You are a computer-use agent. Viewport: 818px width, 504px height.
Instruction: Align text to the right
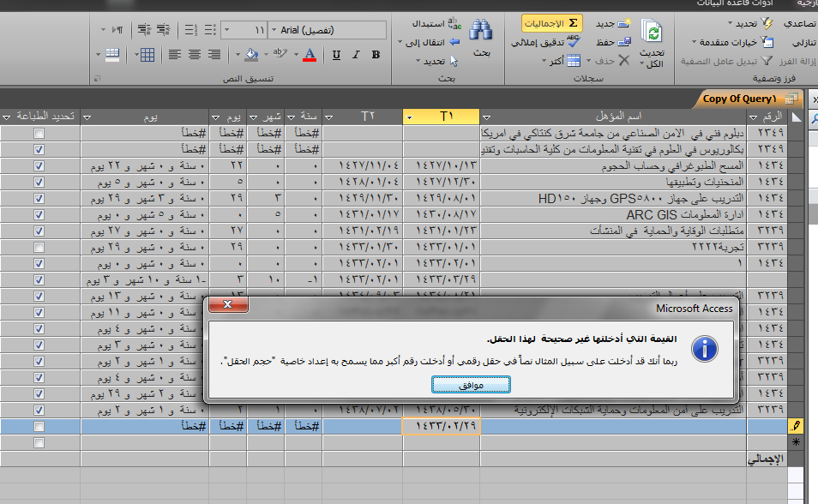click(214, 54)
